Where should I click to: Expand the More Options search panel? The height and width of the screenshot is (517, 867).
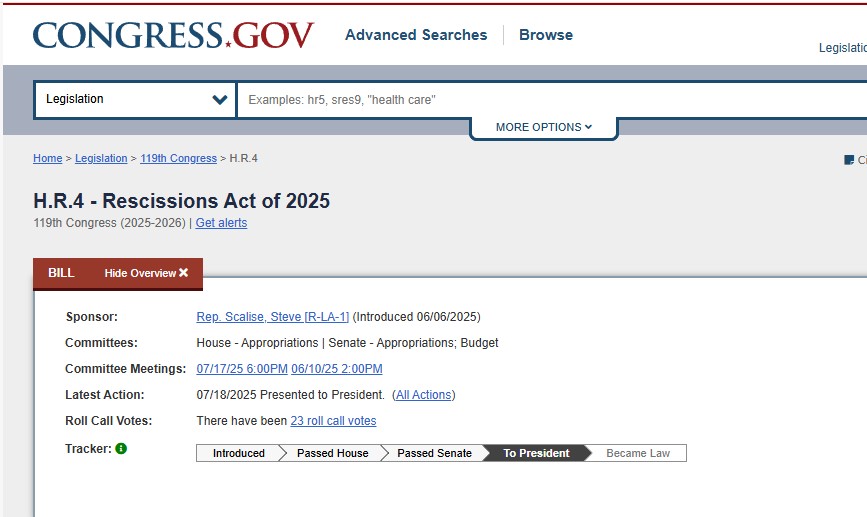click(544, 127)
